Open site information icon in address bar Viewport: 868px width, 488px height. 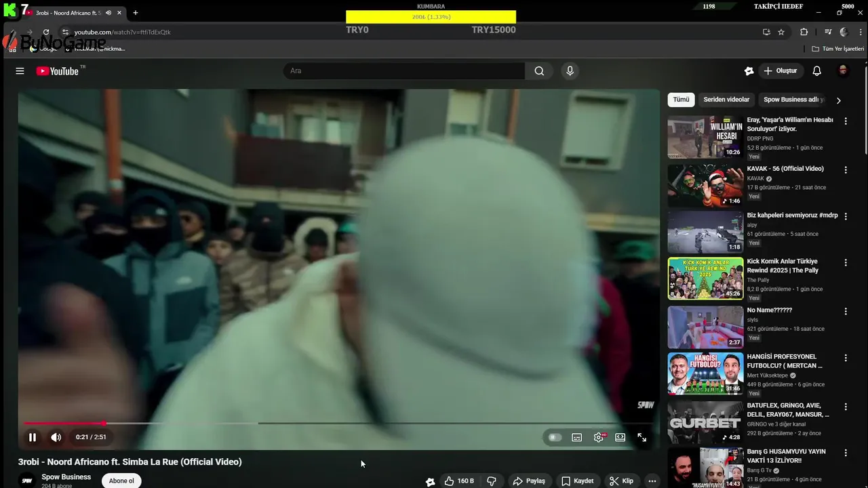pos(65,32)
